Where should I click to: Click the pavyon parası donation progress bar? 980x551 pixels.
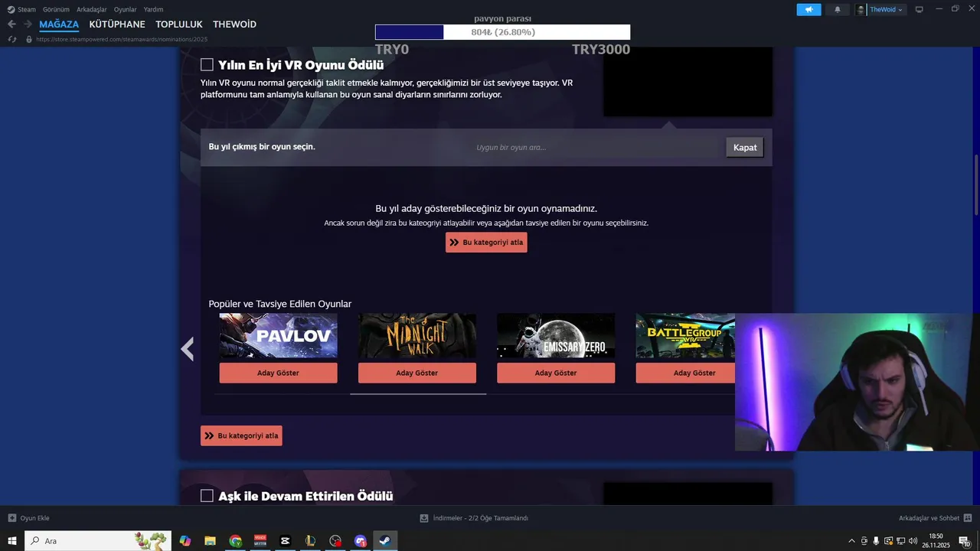[502, 32]
